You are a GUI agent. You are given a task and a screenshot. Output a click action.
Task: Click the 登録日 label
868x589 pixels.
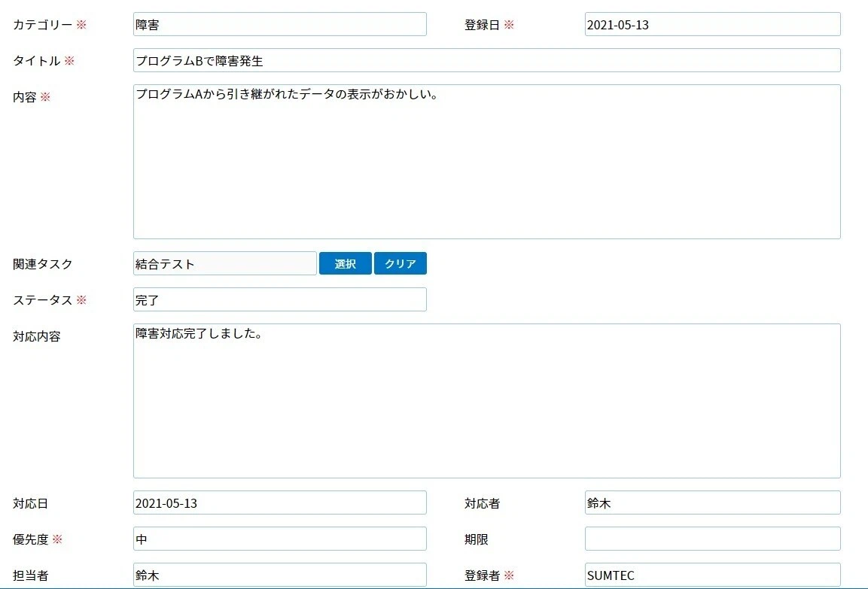coord(482,25)
